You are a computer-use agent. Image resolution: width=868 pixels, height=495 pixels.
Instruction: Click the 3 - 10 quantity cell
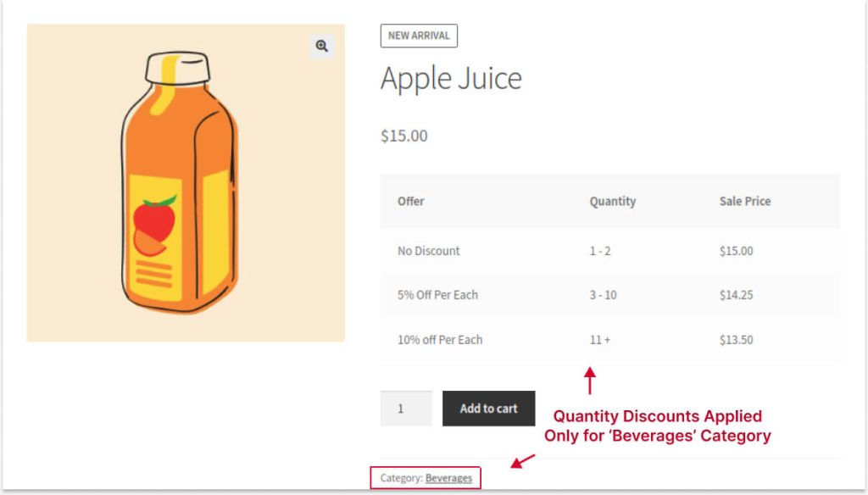[x=603, y=295]
